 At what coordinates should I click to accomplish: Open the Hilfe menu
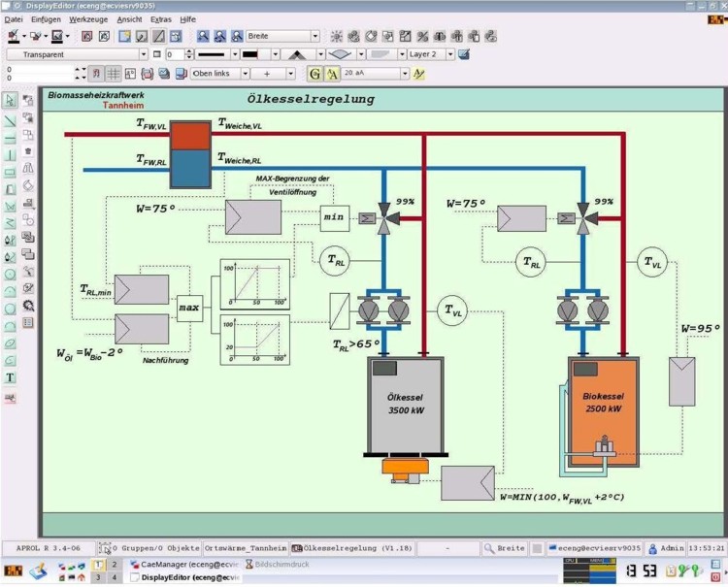pos(187,19)
